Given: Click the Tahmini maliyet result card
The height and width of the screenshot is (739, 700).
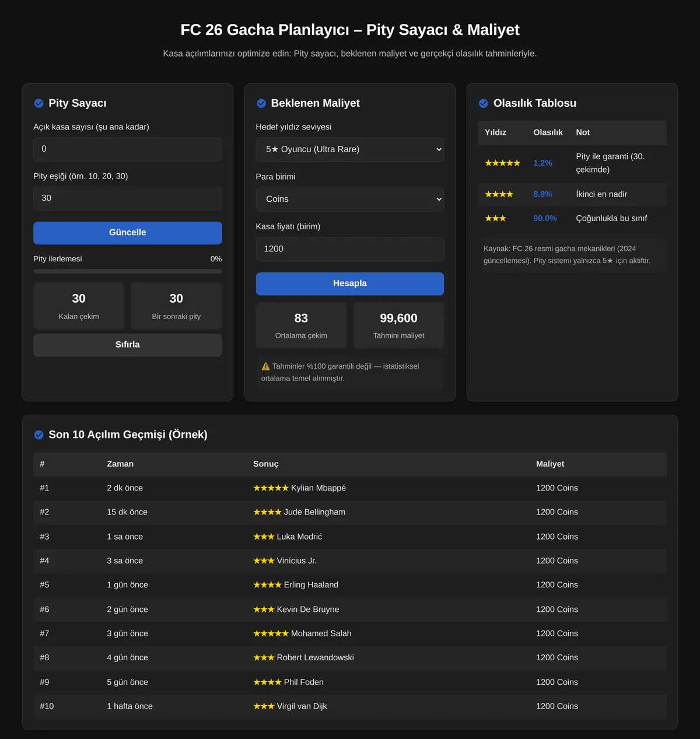Looking at the screenshot, I should (x=399, y=325).
